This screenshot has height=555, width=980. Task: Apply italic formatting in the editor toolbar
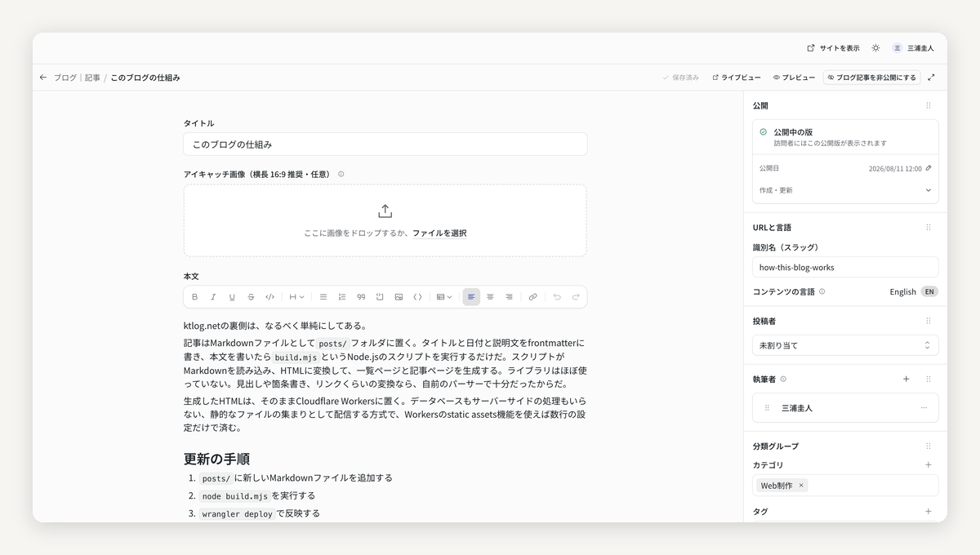click(213, 297)
